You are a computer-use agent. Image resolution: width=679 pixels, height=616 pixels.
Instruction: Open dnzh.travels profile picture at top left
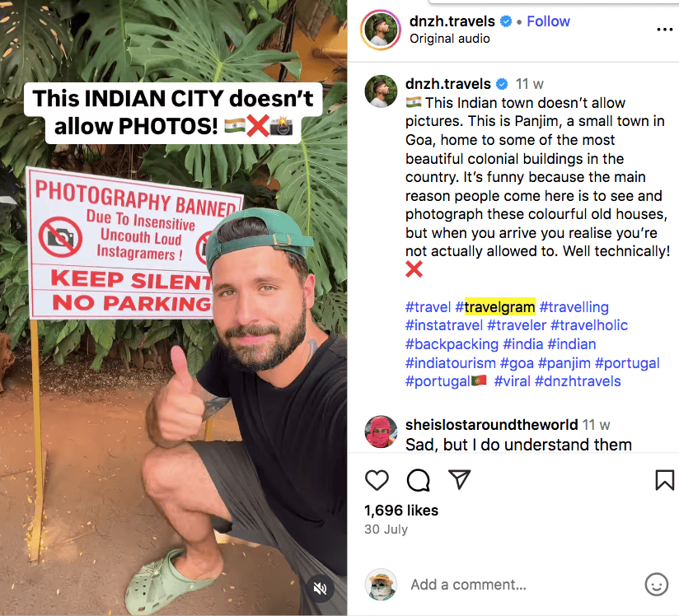(380, 30)
